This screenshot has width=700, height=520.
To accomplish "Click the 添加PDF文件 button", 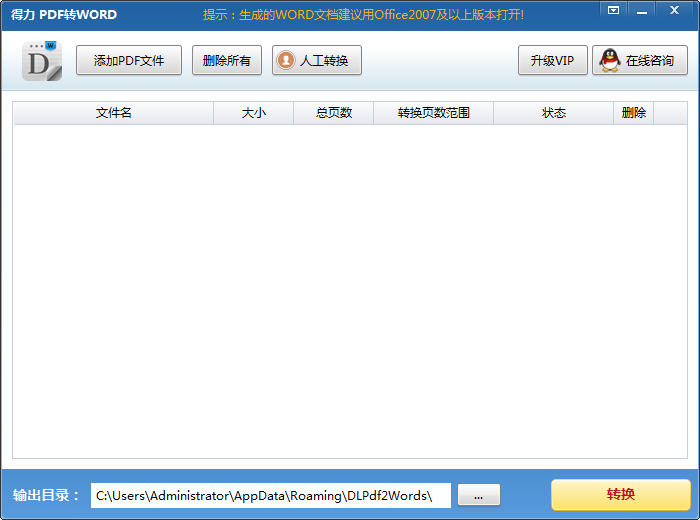I will coord(129,61).
